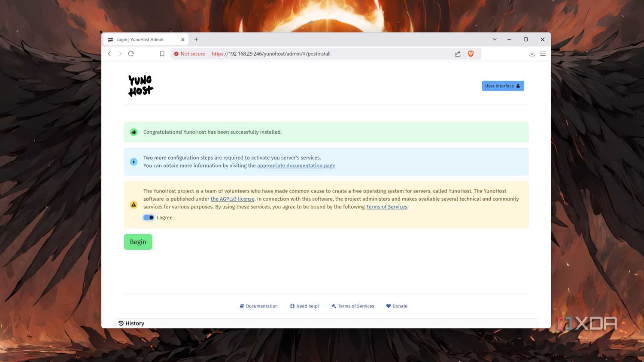
Task: Click the YunoHost logo
Action: click(141, 86)
